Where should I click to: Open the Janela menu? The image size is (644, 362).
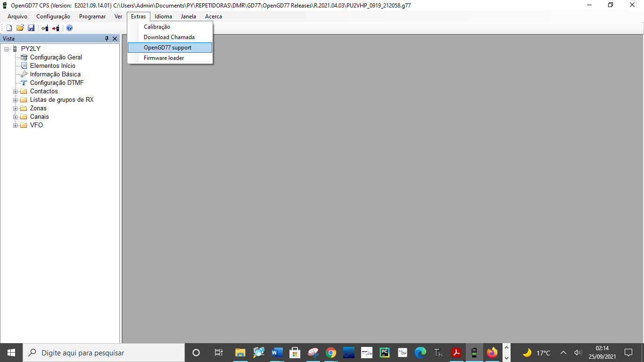tap(189, 16)
